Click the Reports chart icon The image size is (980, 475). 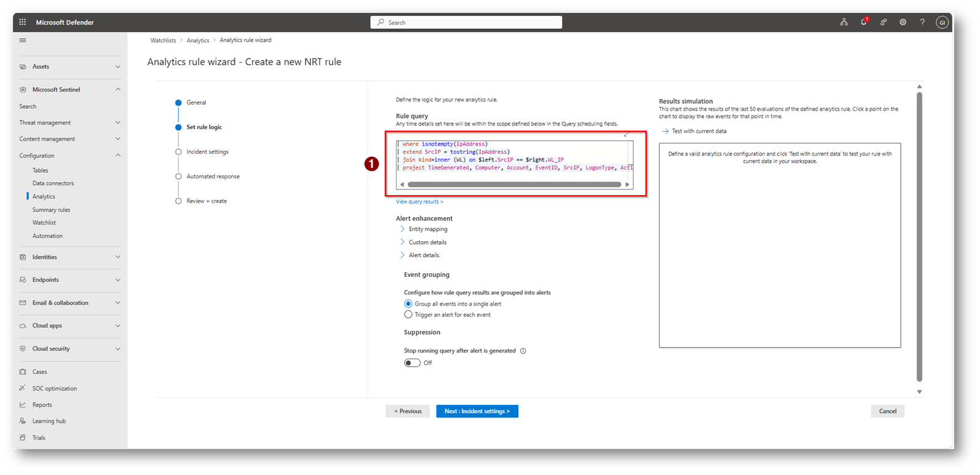coord(23,405)
